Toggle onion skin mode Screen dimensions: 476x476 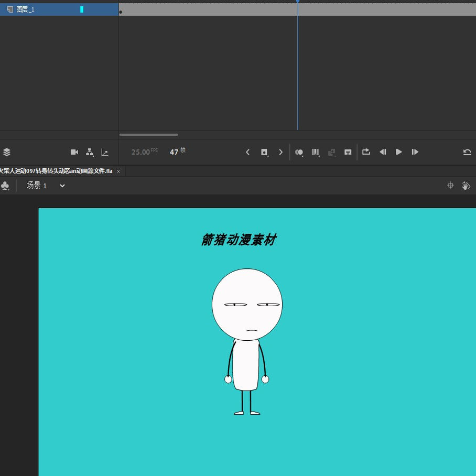(299, 152)
